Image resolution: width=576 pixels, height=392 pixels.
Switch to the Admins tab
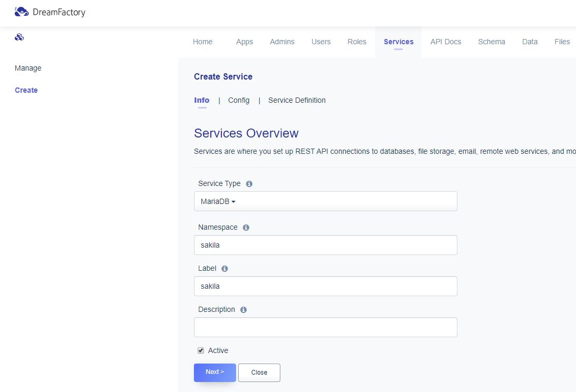(282, 42)
